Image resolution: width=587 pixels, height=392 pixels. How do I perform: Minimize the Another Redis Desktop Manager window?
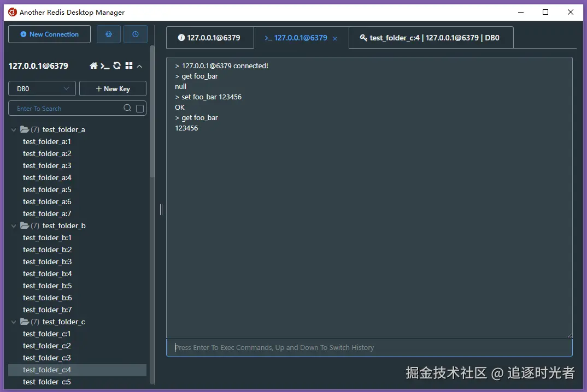tap(521, 12)
